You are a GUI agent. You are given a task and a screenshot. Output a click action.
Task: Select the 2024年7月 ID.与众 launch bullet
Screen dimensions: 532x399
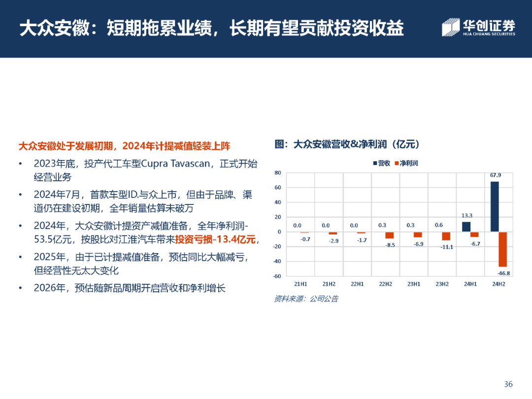point(143,201)
